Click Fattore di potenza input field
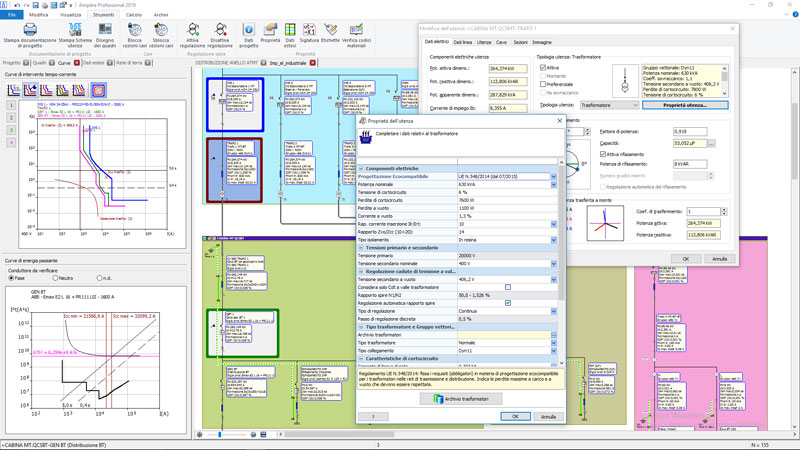This screenshot has height=450, width=800. point(690,131)
